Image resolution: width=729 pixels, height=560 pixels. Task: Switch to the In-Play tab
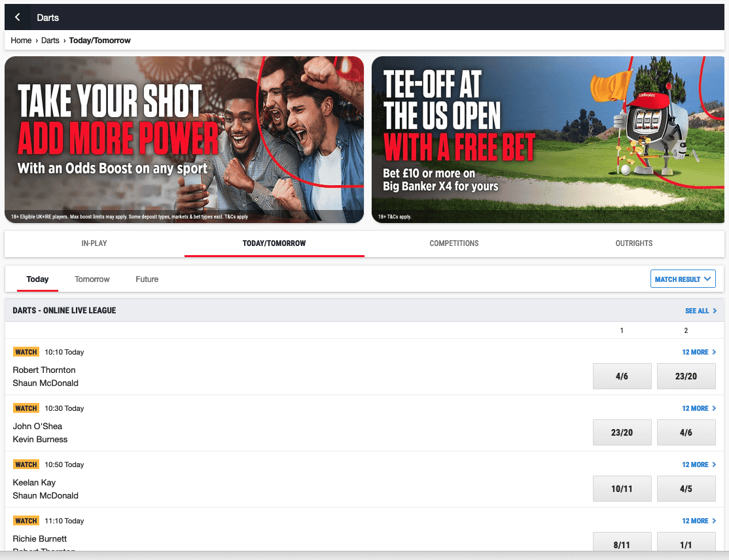(94, 243)
